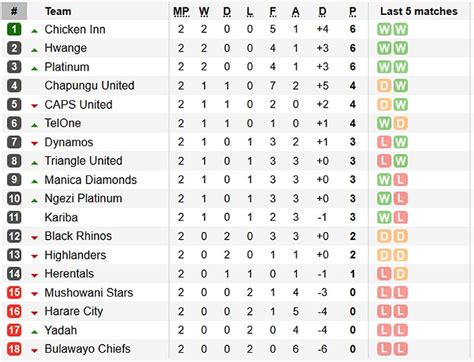Click the W wins column header
The image size is (474, 362).
pyautogui.click(x=204, y=12)
